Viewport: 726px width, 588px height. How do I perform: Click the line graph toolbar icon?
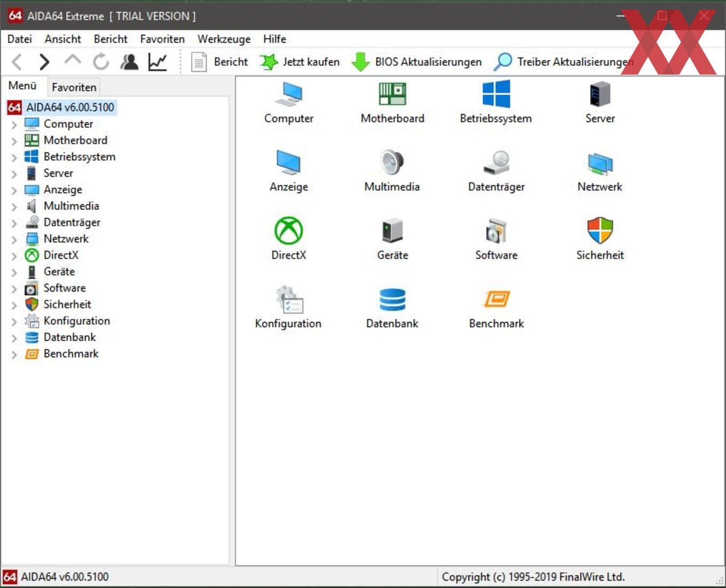point(157,62)
